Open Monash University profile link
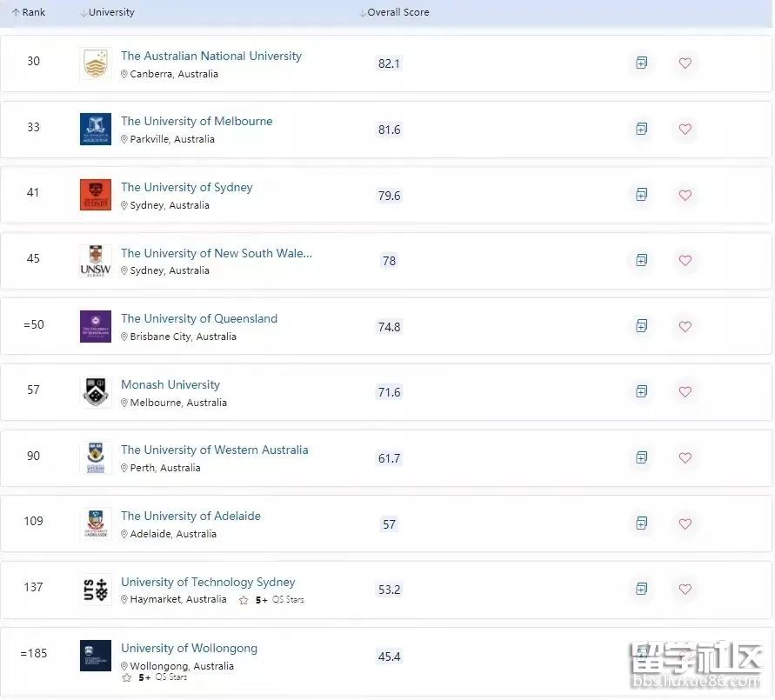 coord(170,384)
